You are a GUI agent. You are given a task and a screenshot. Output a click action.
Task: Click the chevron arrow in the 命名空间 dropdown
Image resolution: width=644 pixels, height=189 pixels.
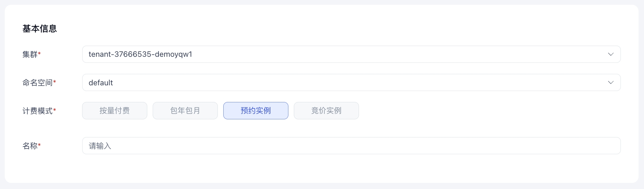(x=611, y=83)
